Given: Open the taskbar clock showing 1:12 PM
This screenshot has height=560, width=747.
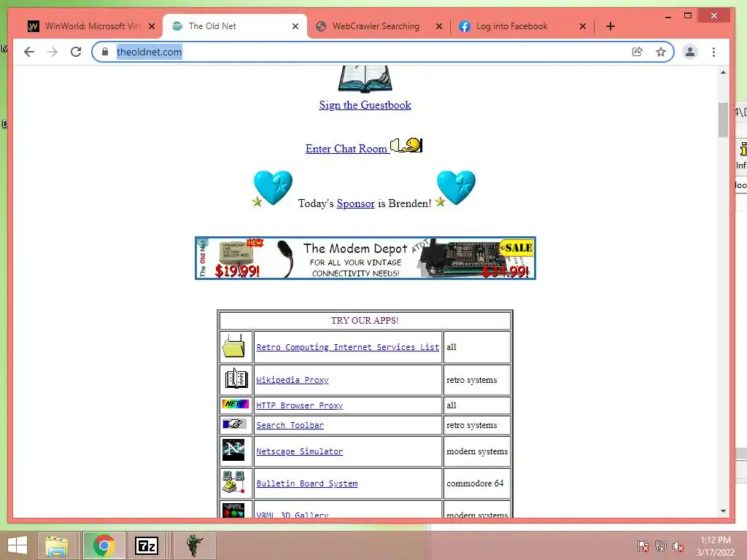Looking at the screenshot, I should point(715,546).
